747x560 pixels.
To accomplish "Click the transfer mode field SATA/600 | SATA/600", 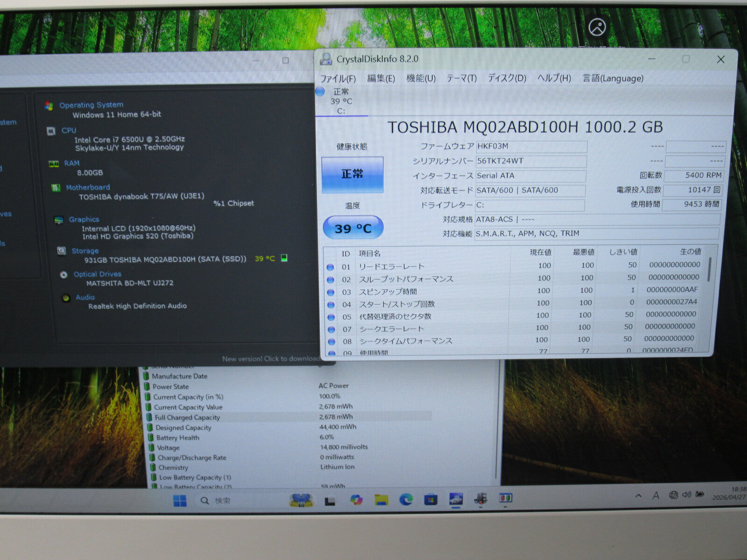I will pos(530,190).
